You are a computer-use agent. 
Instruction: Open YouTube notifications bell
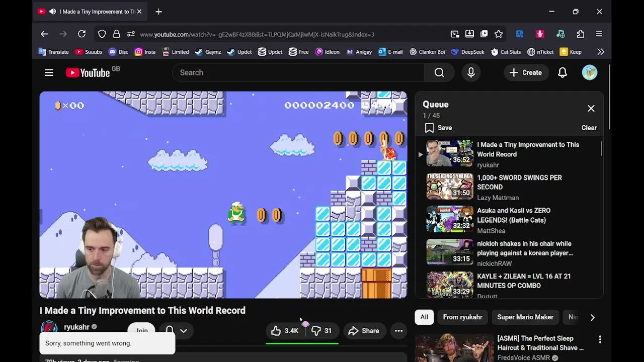(562, 73)
